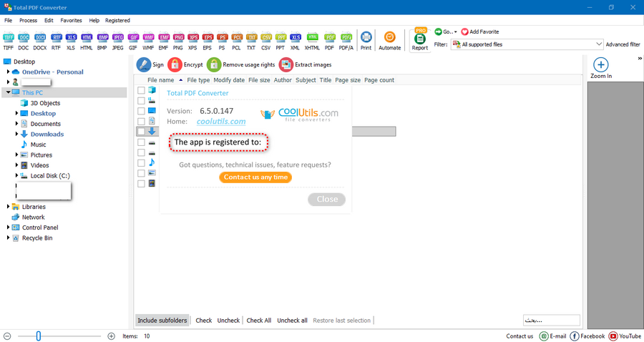Collapse the This PC tree node
The image size is (644, 342).
8,92
